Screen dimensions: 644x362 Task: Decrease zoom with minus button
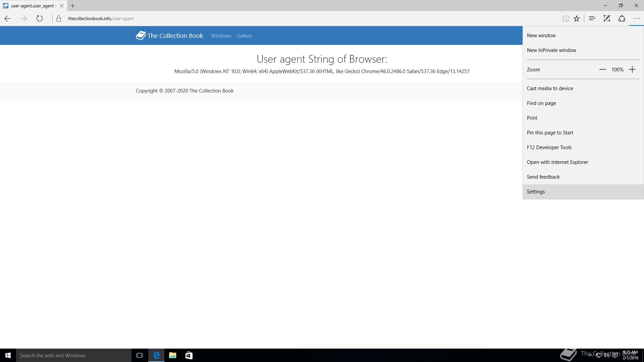pos(602,70)
